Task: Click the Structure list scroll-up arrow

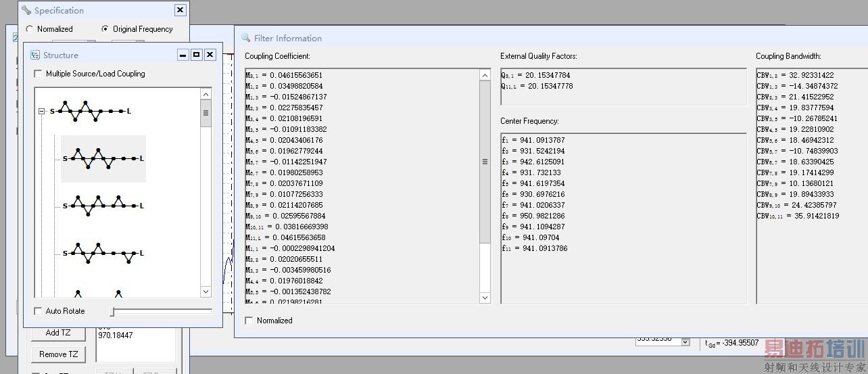Action: click(206, 94)
